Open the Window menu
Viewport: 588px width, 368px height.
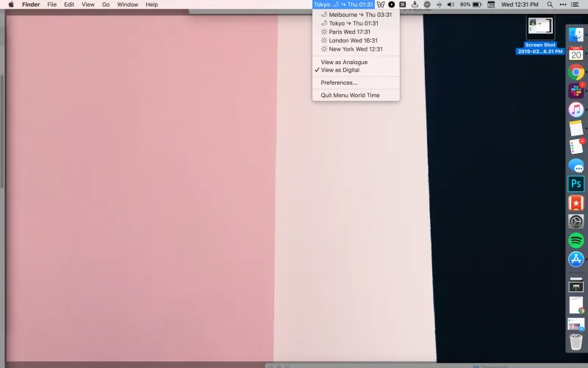[127, 4]
